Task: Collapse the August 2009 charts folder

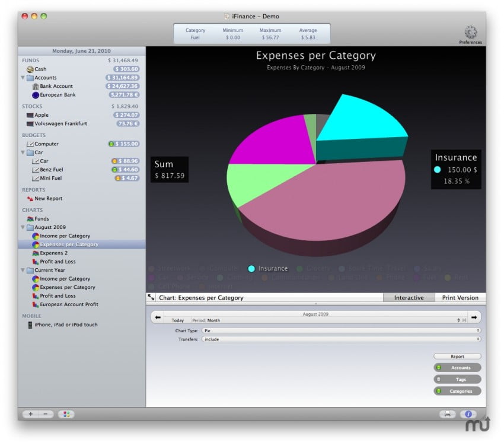Action: (23, 227)
